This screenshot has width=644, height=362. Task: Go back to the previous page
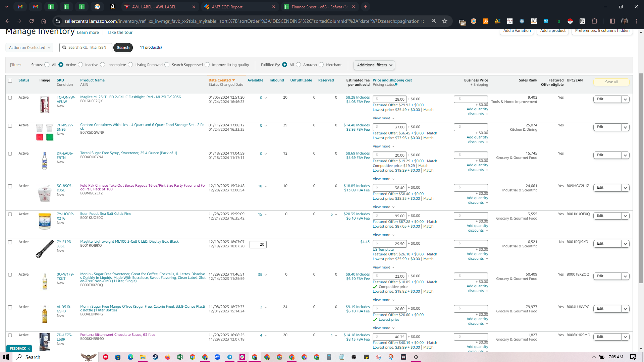pos(7,21)
